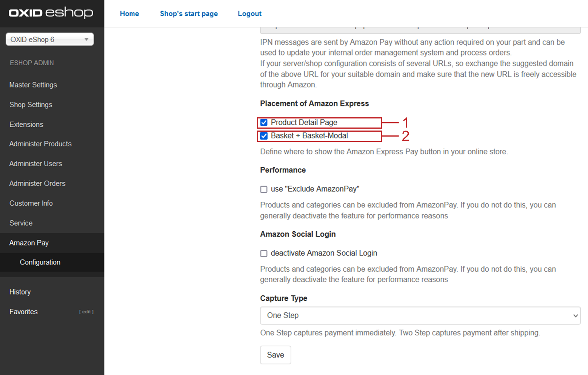Screen dimensions: 588x375
Task: Click the Logout link
Action: [249, 14]
